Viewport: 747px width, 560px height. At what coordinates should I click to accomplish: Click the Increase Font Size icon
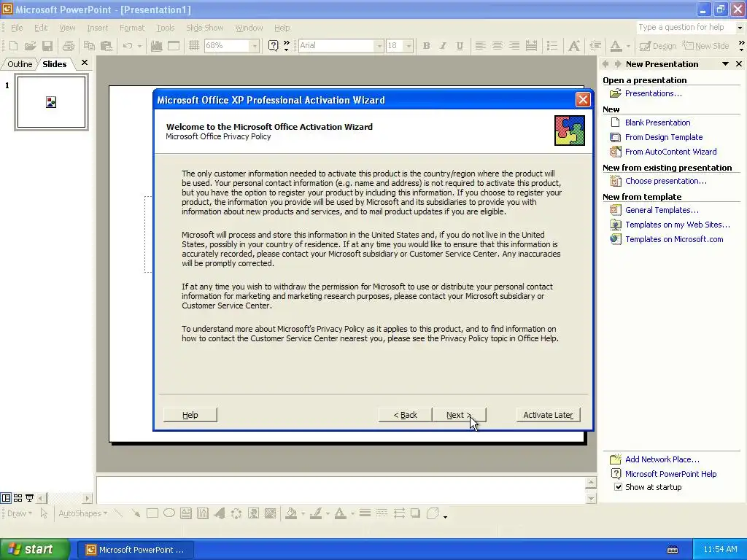pos(574,46)
